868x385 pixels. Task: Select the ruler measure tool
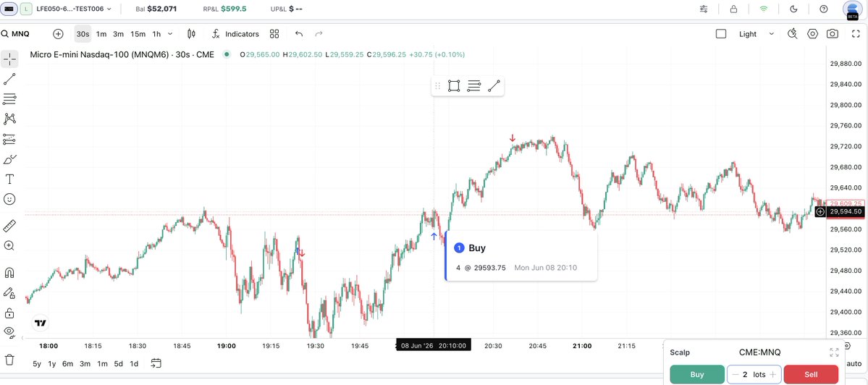pyautogui.click(x=9, y=226)
